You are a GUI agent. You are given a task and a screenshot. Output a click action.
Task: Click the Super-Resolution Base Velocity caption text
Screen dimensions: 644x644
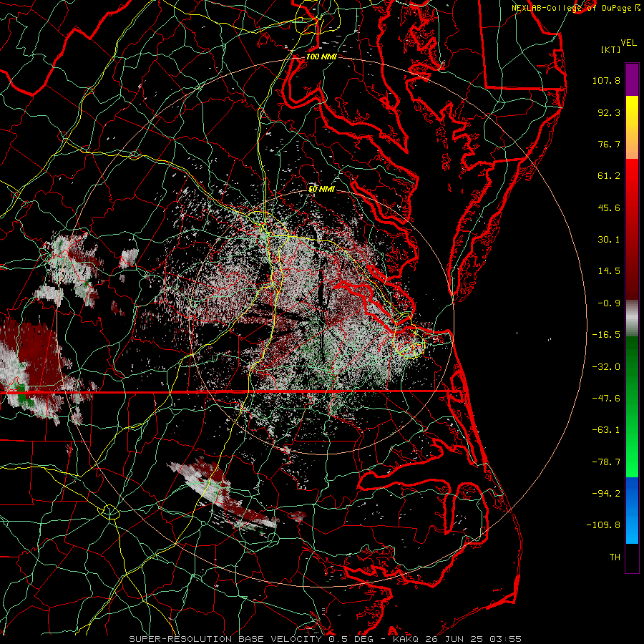click(251, 639)
